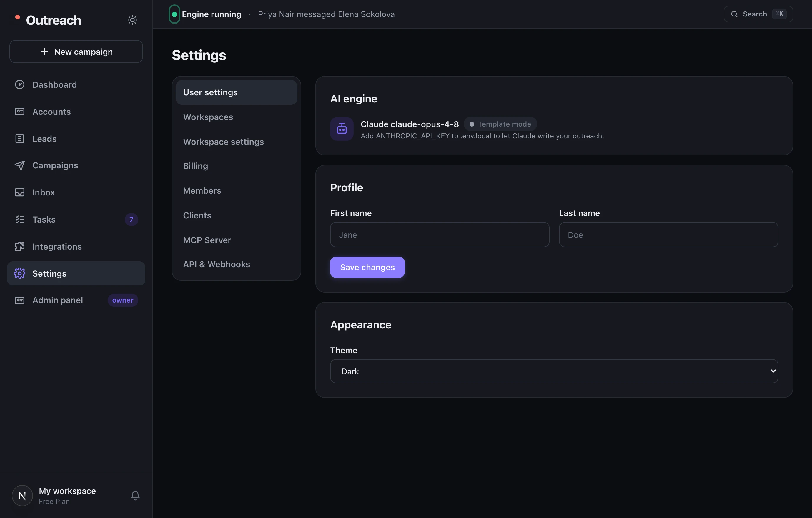Go to Campaigns page
This screenshot has height=518, width=812.
point(76,165)
